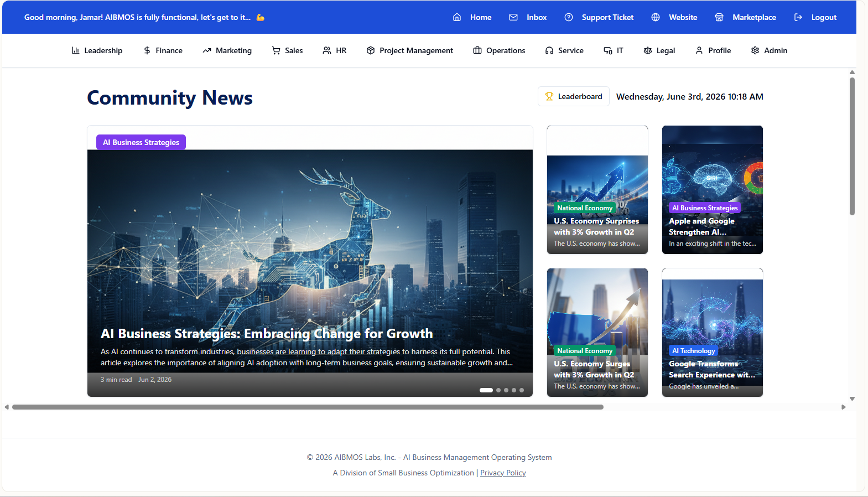Viewport: 868px width, 497px height.
Task: Click the Finance dollar sign icon
Action: (x=147, y=50)
